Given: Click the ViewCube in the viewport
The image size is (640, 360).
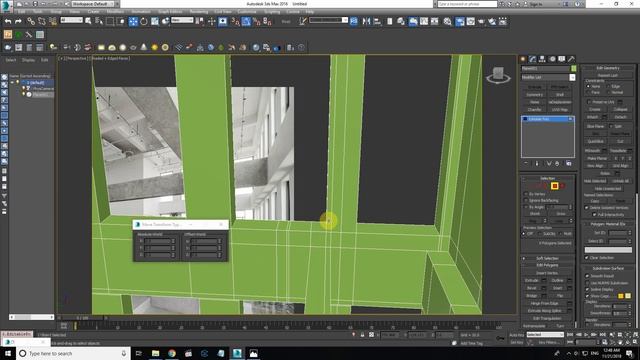Looking at the screenshot, I should pos(498,75).
